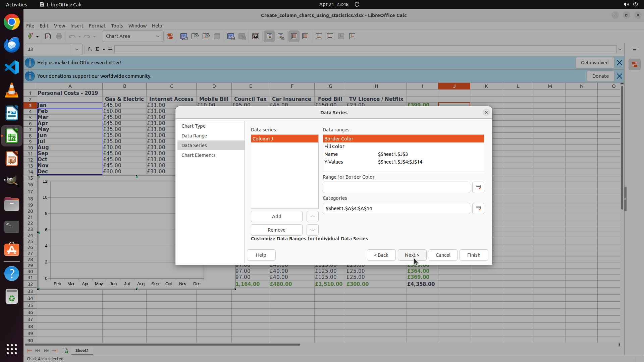Screen dimensions: 644x362
Task: Open the Format menu
Action: click(x=97, y=26)
